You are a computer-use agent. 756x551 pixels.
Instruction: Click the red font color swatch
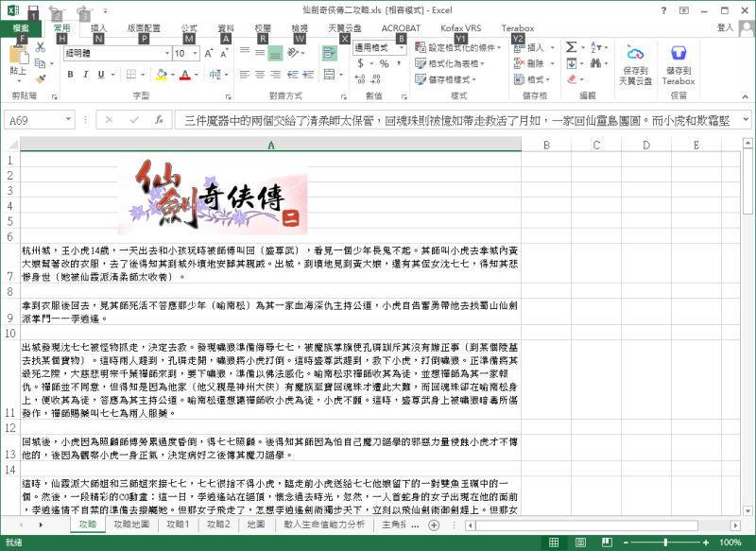point(185,75)
